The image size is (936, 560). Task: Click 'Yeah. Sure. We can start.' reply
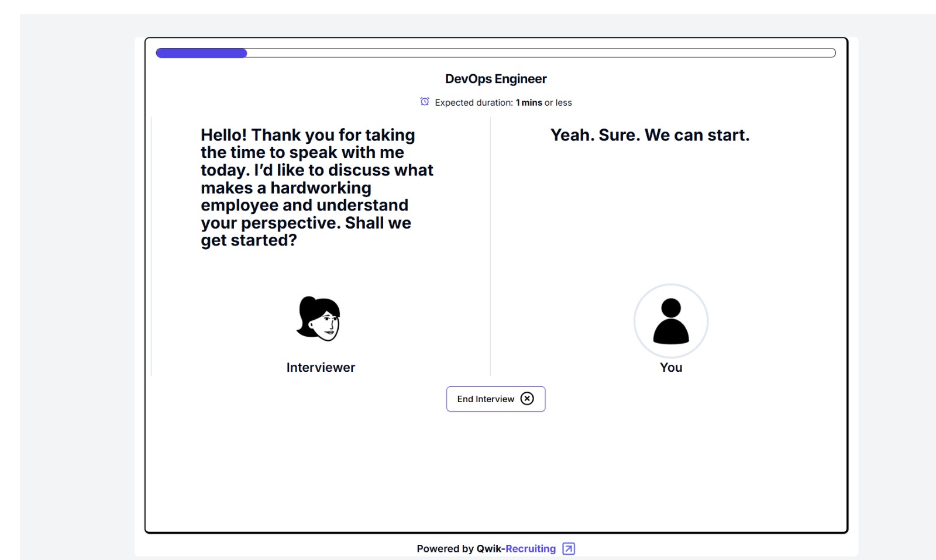649,135
